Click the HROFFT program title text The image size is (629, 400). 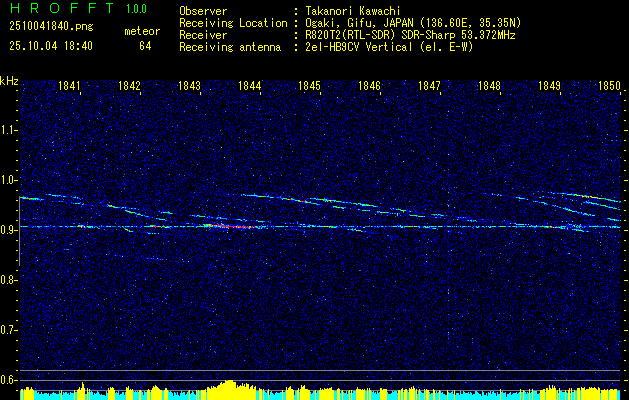pos(61,8)
